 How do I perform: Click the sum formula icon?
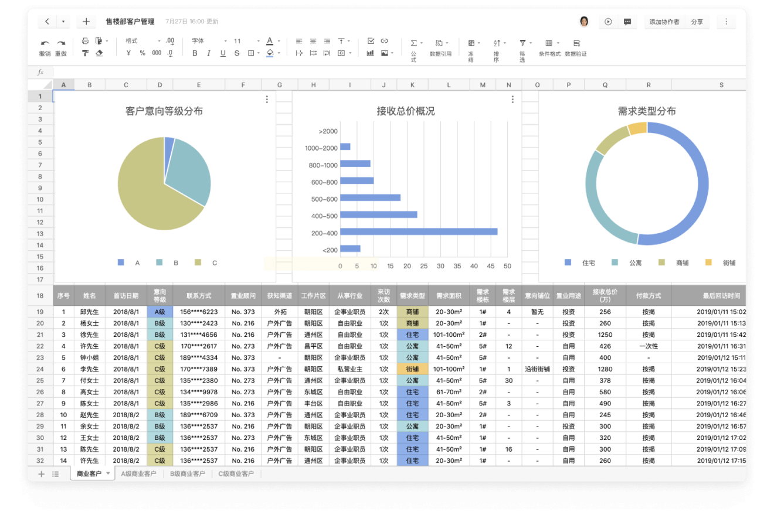point(414,43)
